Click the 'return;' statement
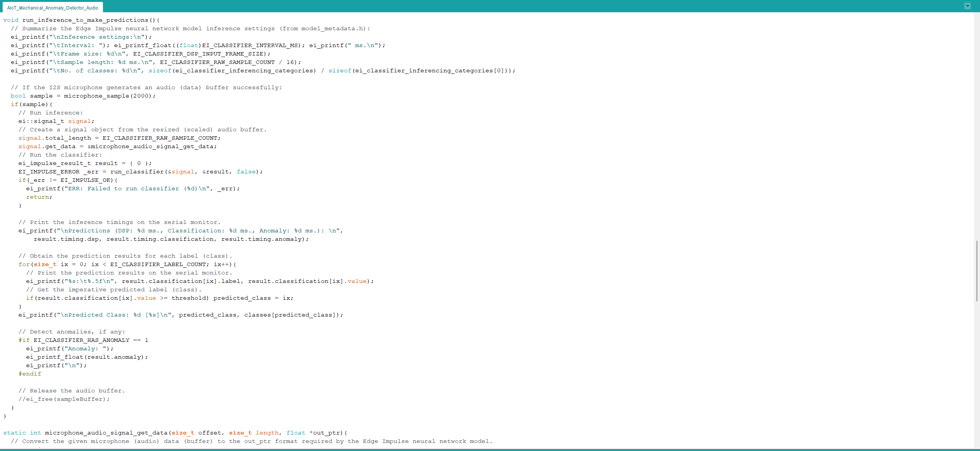The width and height of the screenshot is (980, 451). [x=39, y=197]
